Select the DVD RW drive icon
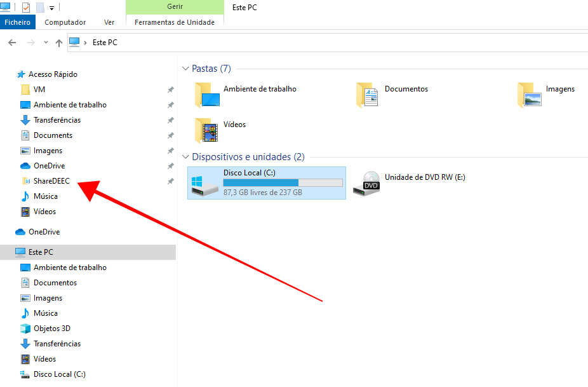Screen dimensions: 588x387 tap(367, 184)
